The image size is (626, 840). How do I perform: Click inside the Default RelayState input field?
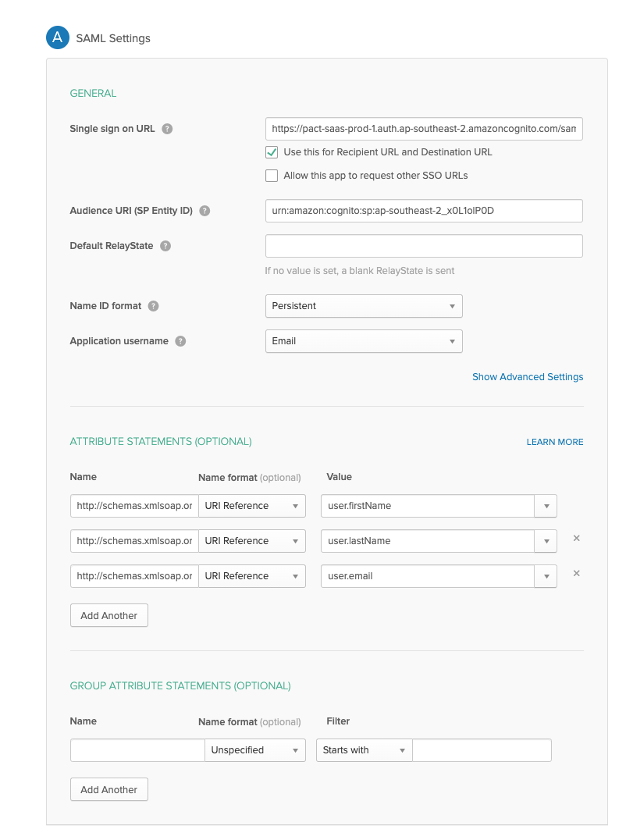tap(424, 245)
